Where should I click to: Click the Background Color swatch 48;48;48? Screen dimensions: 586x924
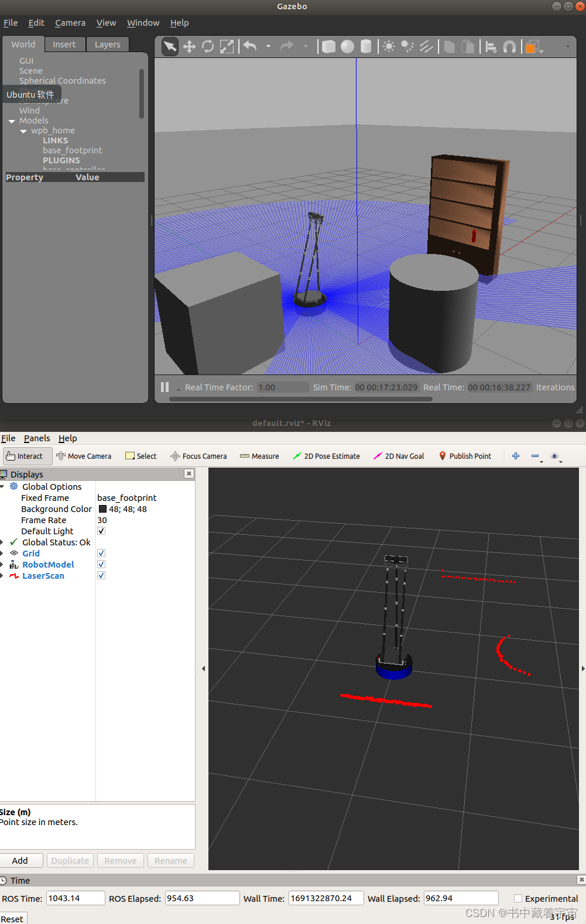point(102,509)
